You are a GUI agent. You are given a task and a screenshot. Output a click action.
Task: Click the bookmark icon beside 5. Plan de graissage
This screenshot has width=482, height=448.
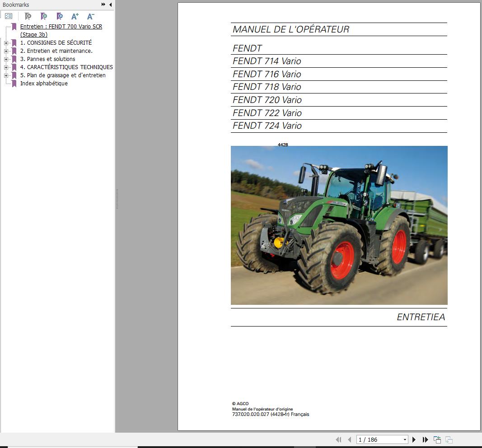tap(14, 75)
